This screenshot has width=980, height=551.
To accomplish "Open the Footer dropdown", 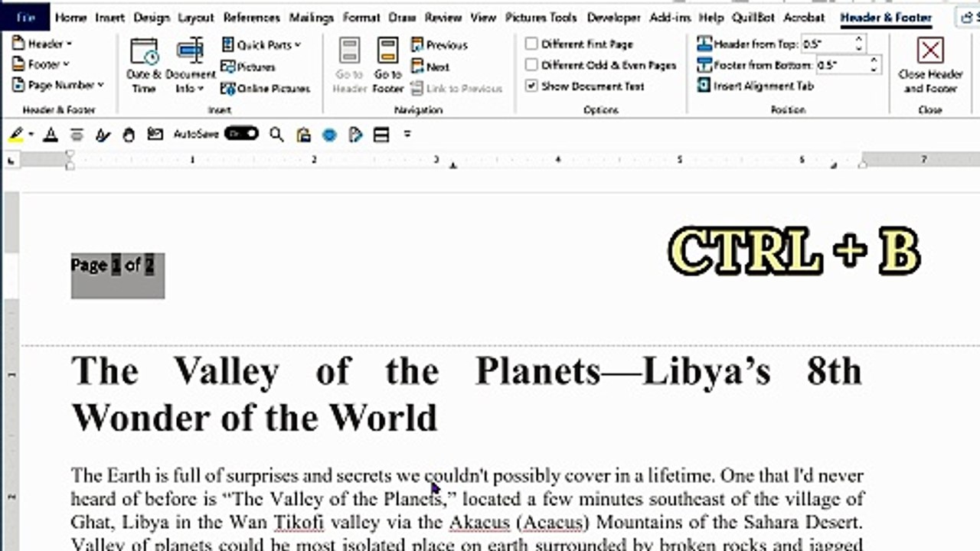I will point(41,64).
